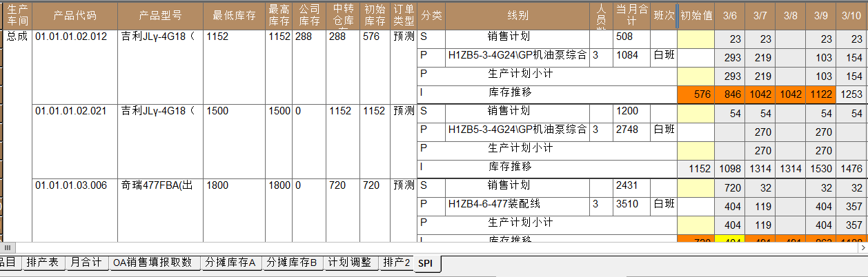
Task: Click the 当月合计 column header
Action: (631, 15)
